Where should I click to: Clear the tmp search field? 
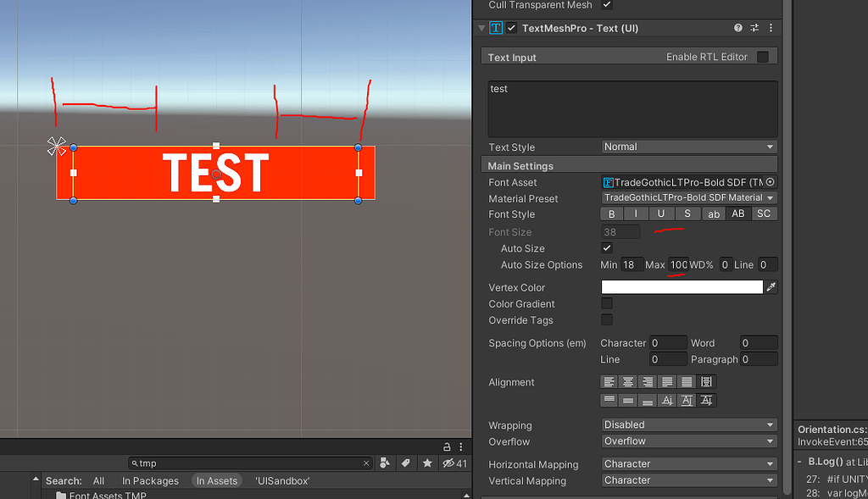pos(365,463)
